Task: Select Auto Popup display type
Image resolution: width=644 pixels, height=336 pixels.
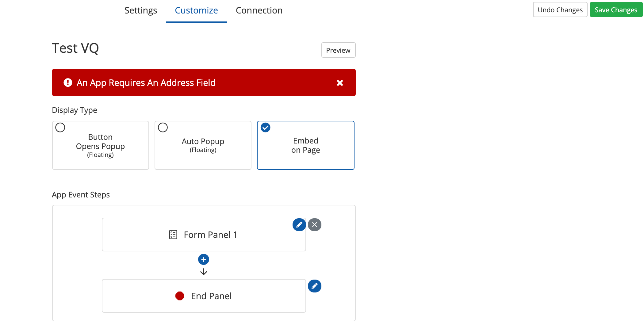Action: click(x=203, y=145)
